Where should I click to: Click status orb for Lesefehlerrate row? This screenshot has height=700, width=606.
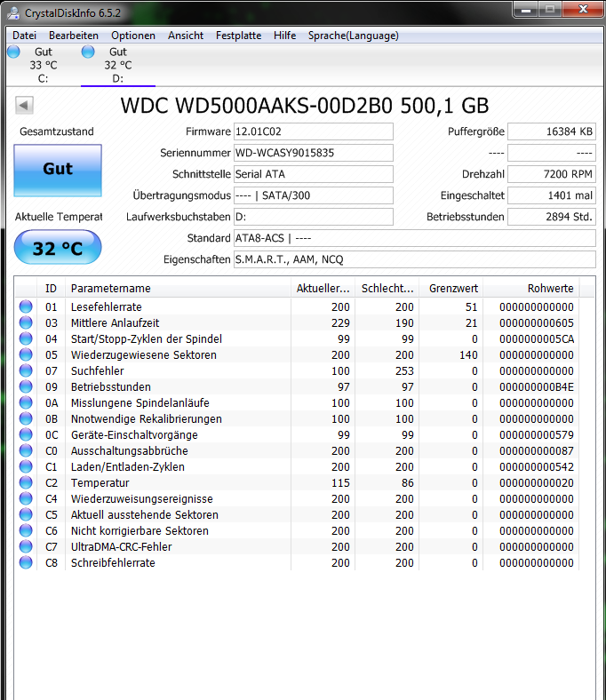[x=26, y=306]
